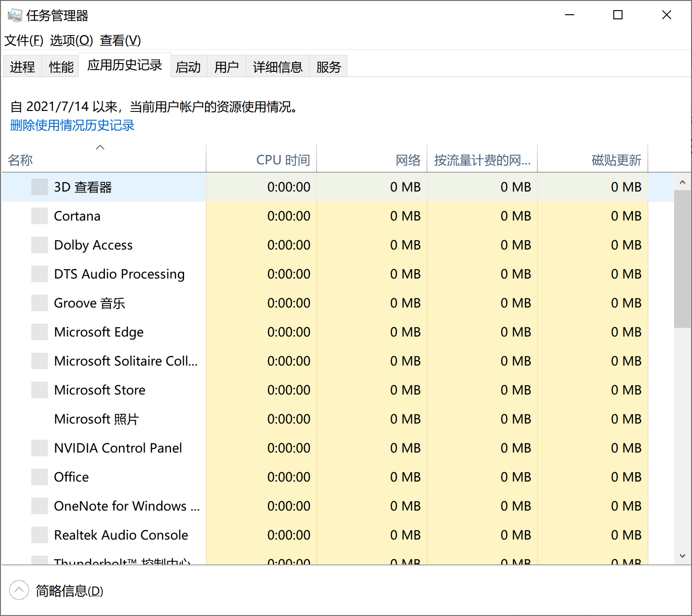
Task: Click the usage summary text since 2021/7/14
Action: (156, 107)
